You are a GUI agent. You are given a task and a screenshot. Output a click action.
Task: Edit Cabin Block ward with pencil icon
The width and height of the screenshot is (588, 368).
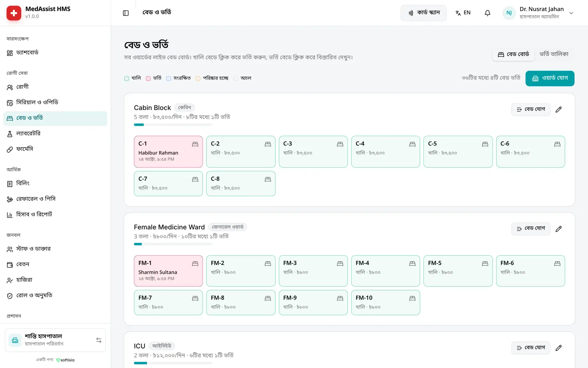click(x=559, y=109)
